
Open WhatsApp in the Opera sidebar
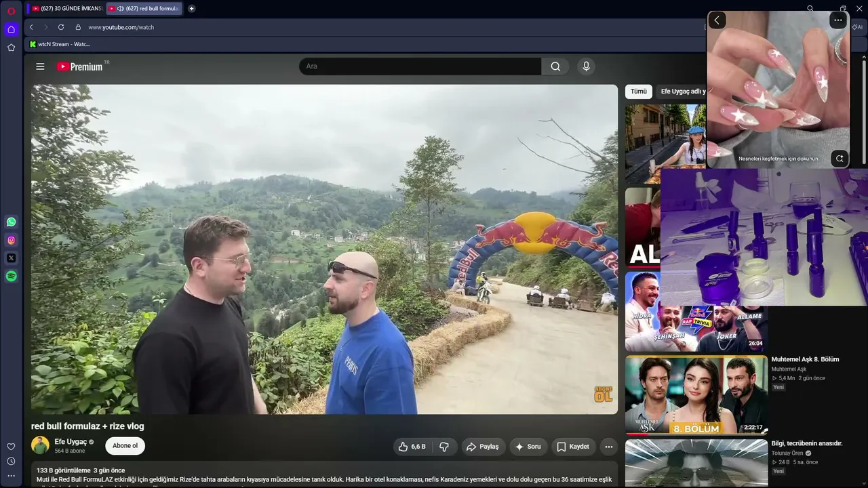click(12, 222)
